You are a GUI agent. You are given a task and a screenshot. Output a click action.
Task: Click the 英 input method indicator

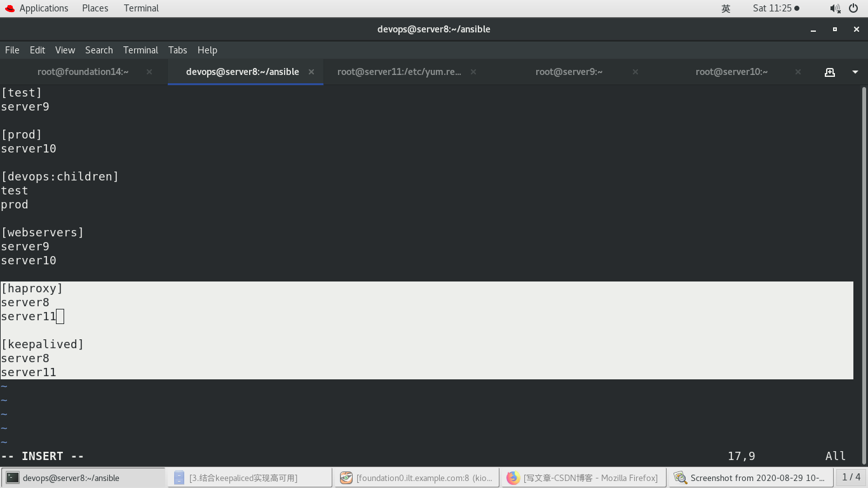(x=725, y=8)
